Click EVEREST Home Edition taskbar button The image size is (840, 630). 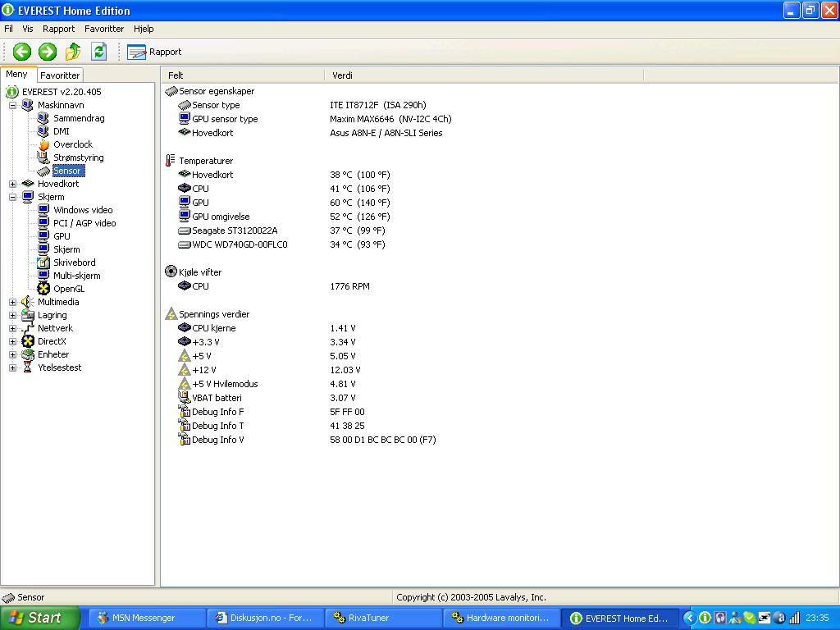click(620, 618)
